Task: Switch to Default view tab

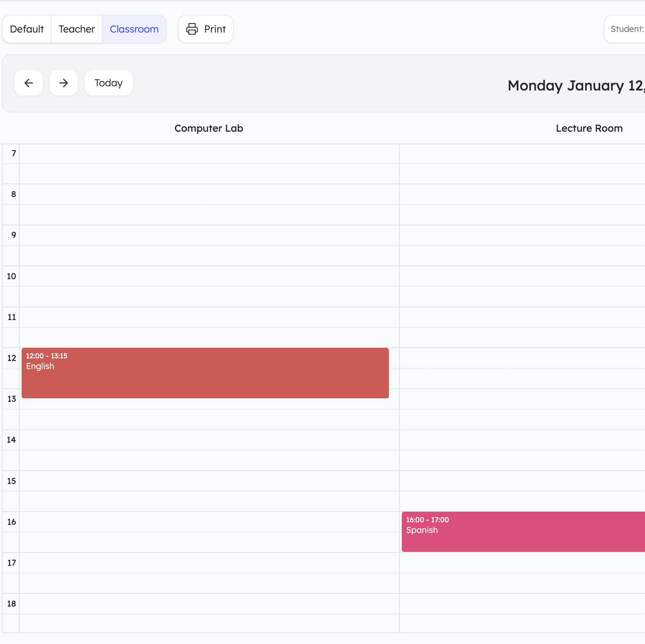Action: 27,29
